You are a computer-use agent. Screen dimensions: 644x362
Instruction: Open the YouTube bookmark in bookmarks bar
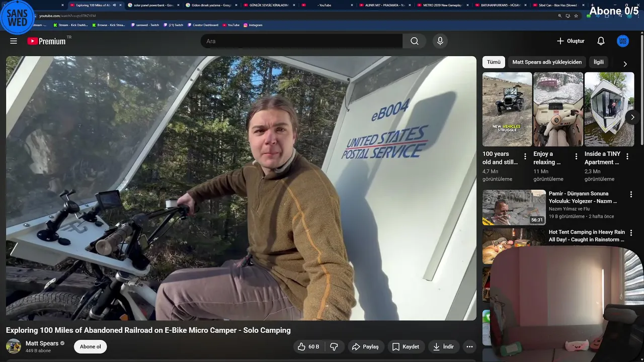coord(231,25)
